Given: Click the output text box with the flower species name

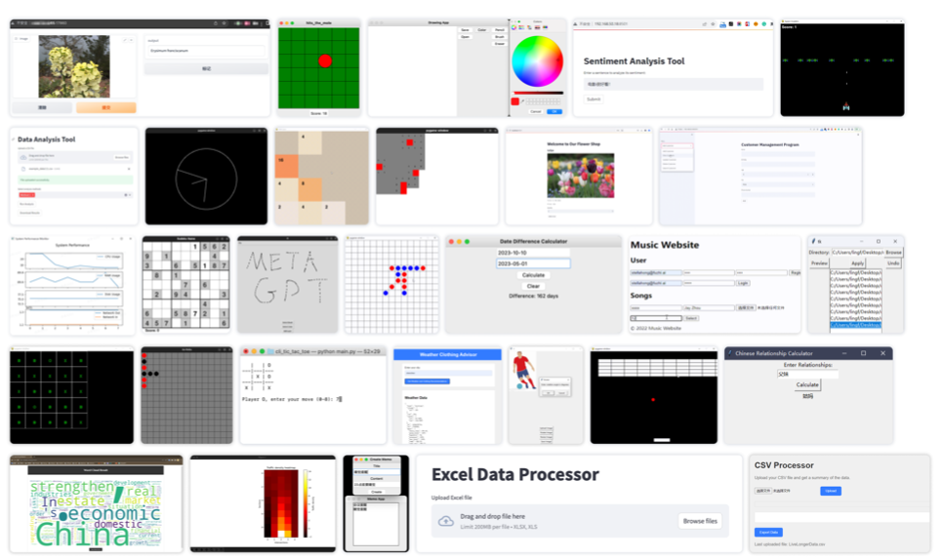Looking at the screenshot, I should pyautogui.click(x=206, y=51).
